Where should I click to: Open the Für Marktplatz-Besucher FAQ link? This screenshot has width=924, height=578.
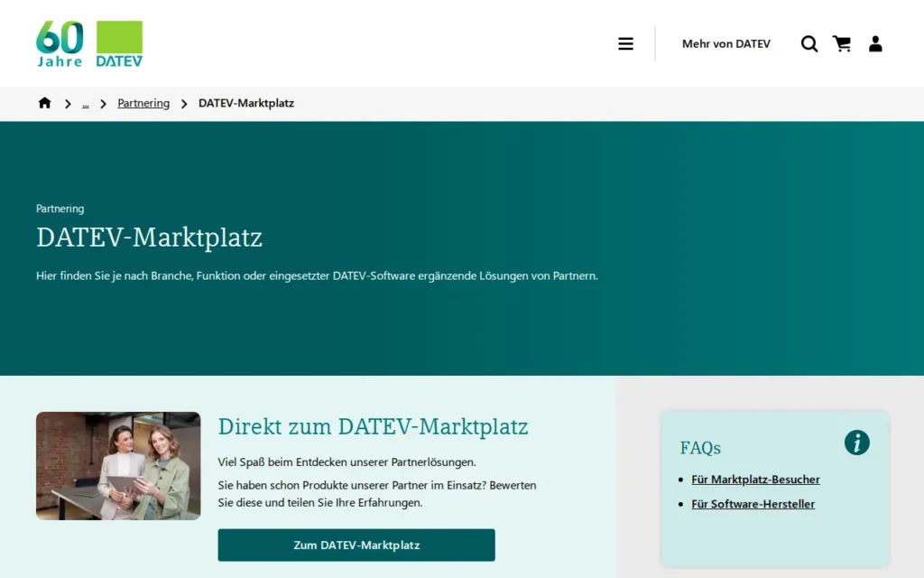[755, 480]
